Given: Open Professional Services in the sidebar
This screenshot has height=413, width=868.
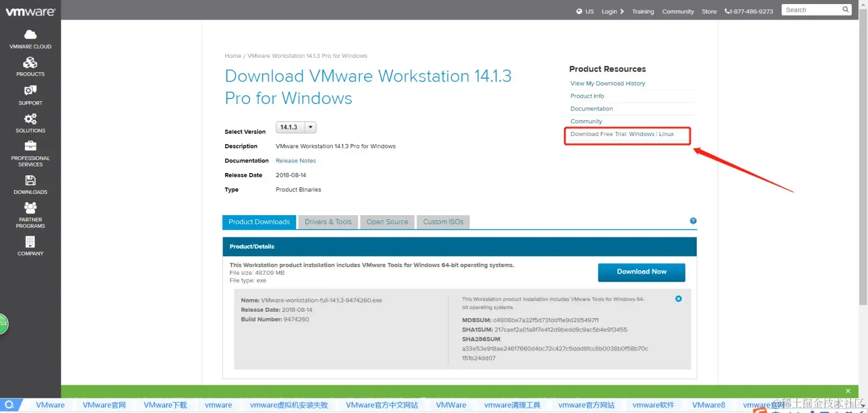Looking at the screenshot, I should [30, 154].
